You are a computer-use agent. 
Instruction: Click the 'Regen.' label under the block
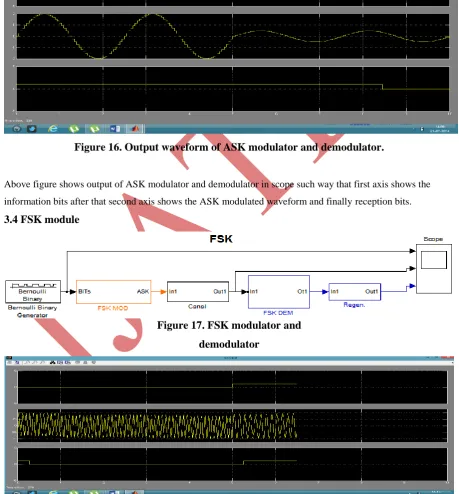pyautogui.click(x=354, y=305)
